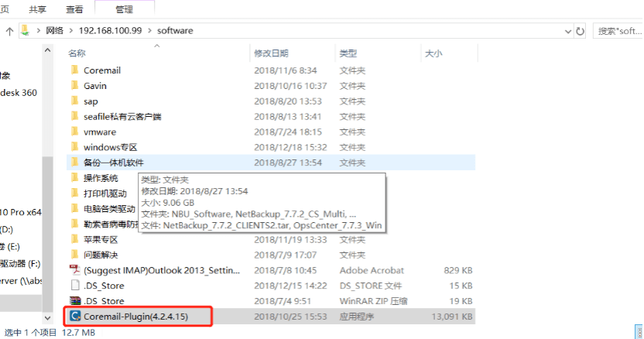Image resolution: width=644 pixels, height=339 pixels.
Task: Select the windows专区 folder name
Action: (x=111, y=147)
